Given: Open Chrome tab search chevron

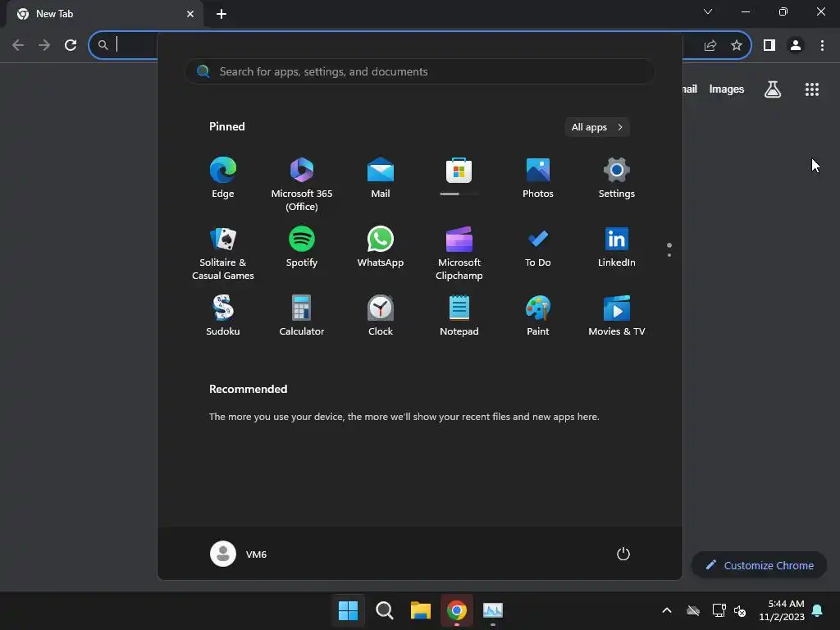Looking at the screenshot, I should [x=708, y=11].
